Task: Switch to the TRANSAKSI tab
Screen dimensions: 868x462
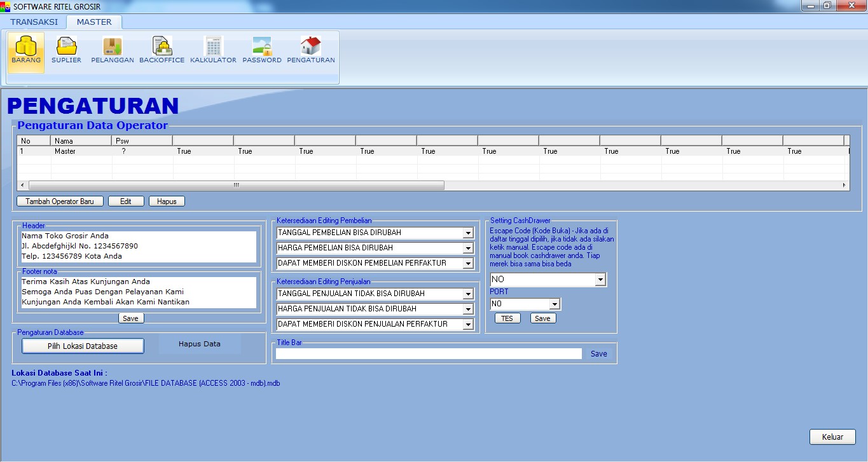Action: pos(34,22)
